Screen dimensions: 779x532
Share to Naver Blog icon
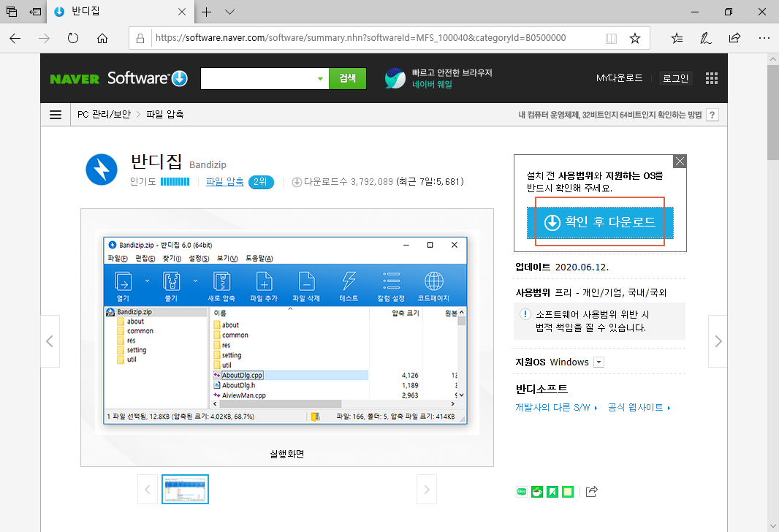(522, 492)
